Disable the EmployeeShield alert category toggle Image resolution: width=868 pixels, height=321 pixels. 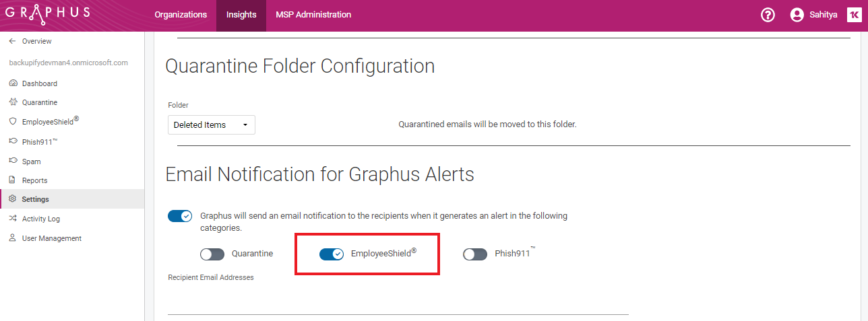332,254
